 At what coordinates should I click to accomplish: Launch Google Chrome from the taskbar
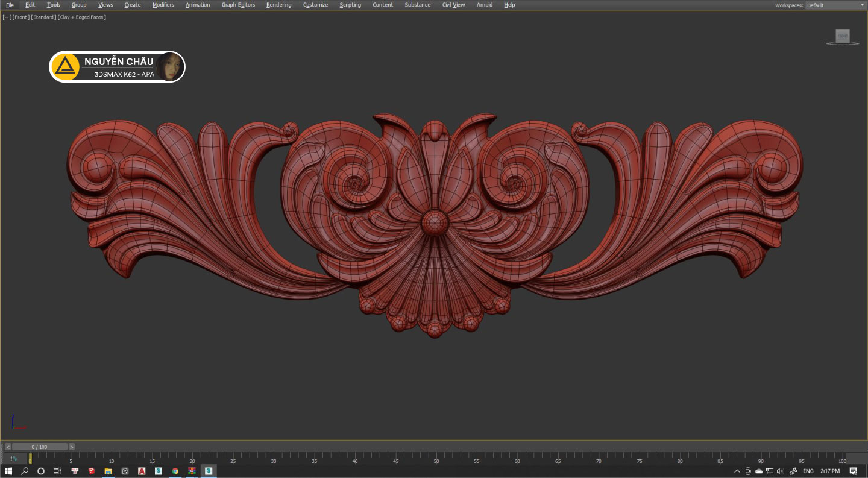[x=175, y=471]
